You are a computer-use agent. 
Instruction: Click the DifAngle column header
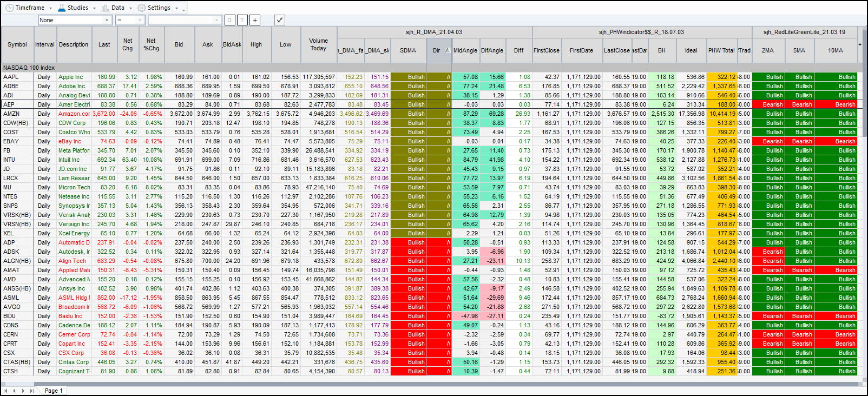coord(492,50)
